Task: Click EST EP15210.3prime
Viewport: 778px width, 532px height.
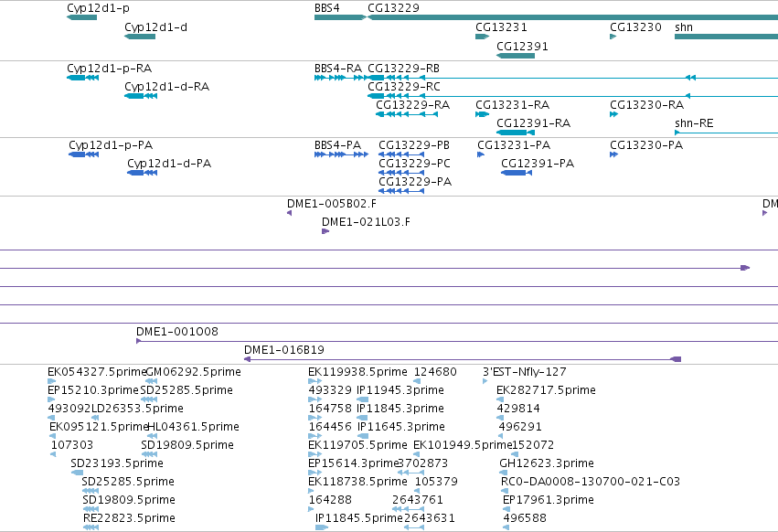Action: [x=93, y=390]
